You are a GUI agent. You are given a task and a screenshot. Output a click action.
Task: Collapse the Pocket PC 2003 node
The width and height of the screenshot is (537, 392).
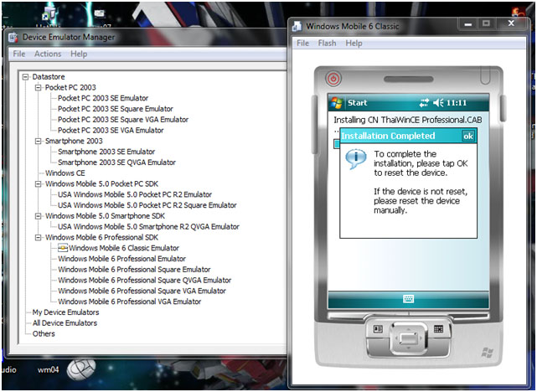pyautogui.click(x=38, y=88)
